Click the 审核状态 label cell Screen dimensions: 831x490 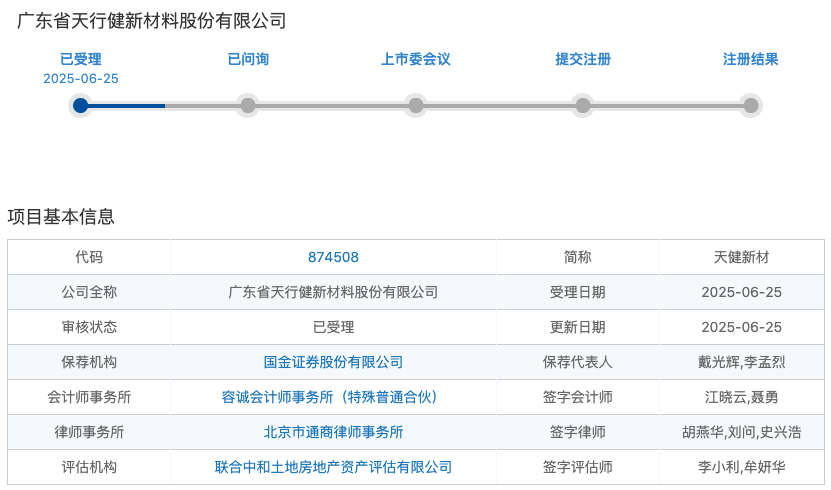(x=89, y=327)
